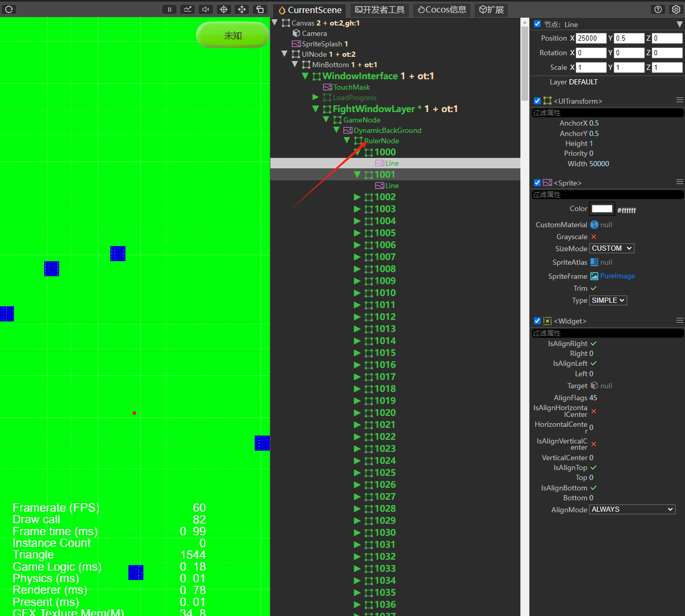Disable the Widget component checkbox
Screen dimensions: 685x616
(538, 321)
